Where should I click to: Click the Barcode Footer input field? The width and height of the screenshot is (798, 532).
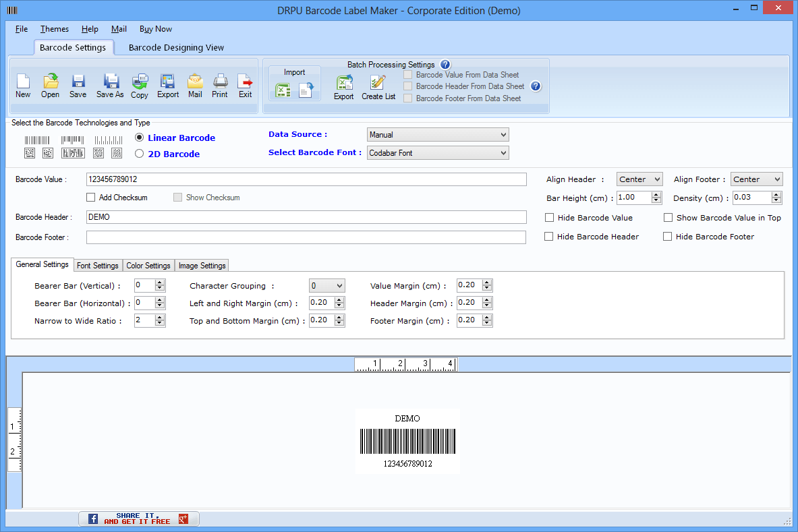point(306,237)
